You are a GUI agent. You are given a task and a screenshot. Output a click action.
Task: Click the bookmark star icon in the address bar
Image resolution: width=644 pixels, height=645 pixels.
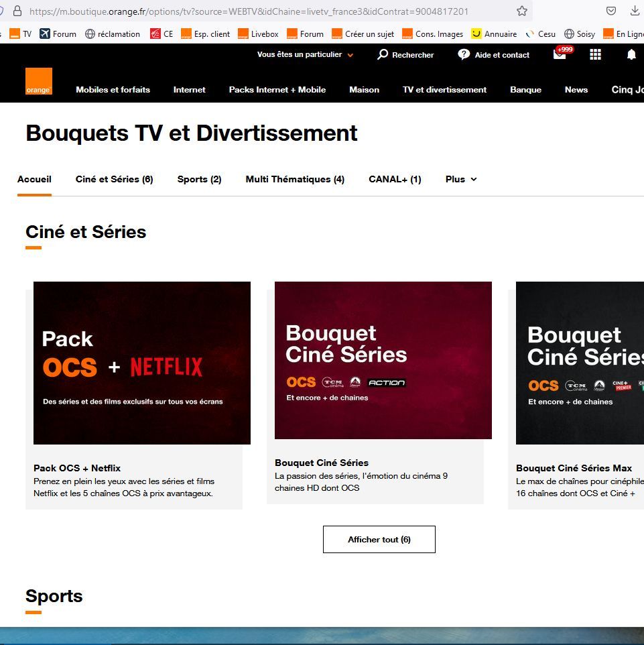click(522, 11)
